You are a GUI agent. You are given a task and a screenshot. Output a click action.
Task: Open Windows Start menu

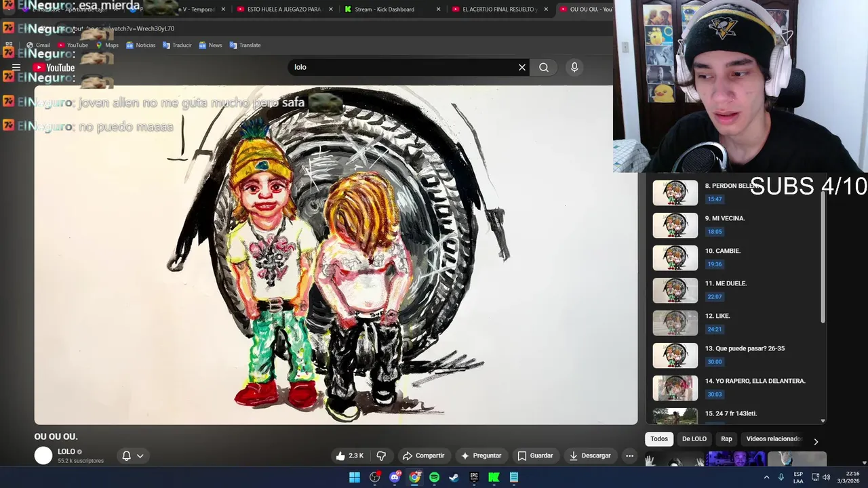click(355, 477)
